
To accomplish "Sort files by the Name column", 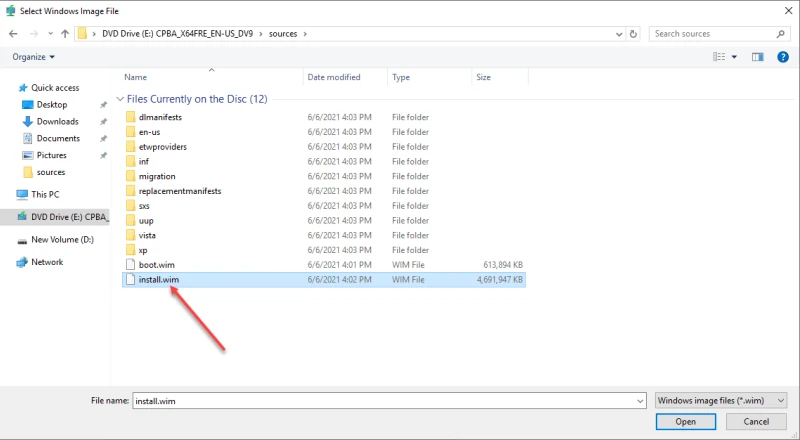I will [x=135, y=77].
